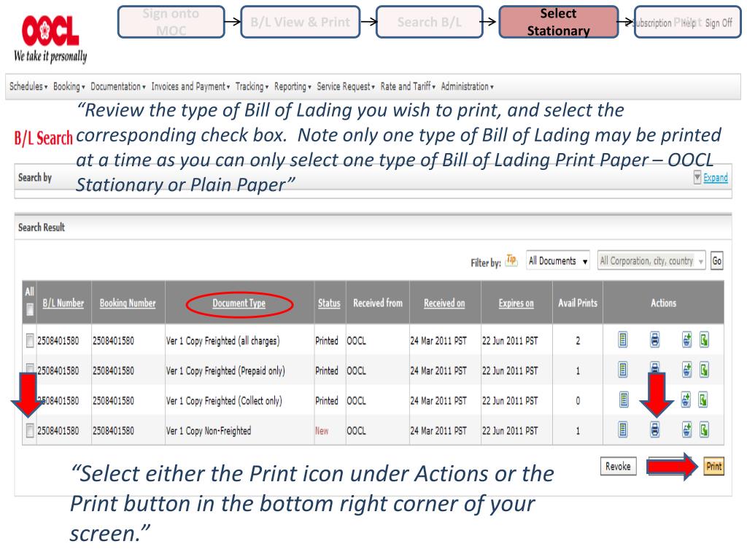
Task: Open the Invoices and Payment menu
Action: point(190,87)
